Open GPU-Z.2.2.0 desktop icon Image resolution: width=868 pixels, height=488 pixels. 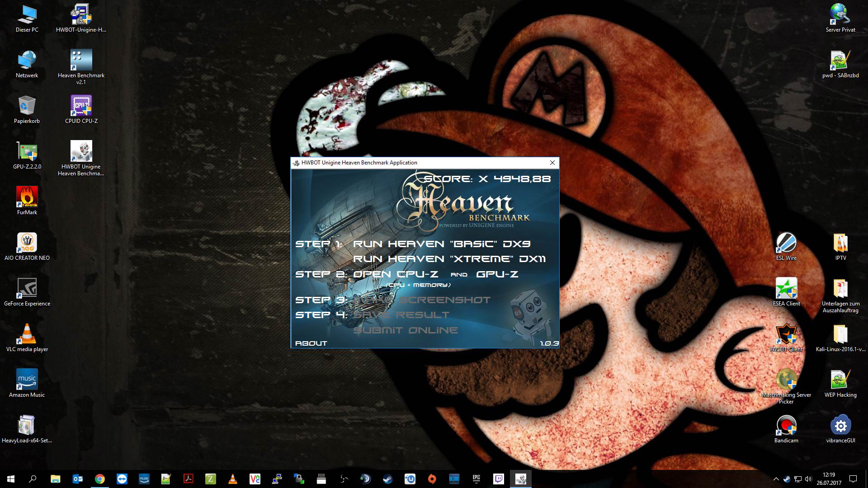point(27,155)
